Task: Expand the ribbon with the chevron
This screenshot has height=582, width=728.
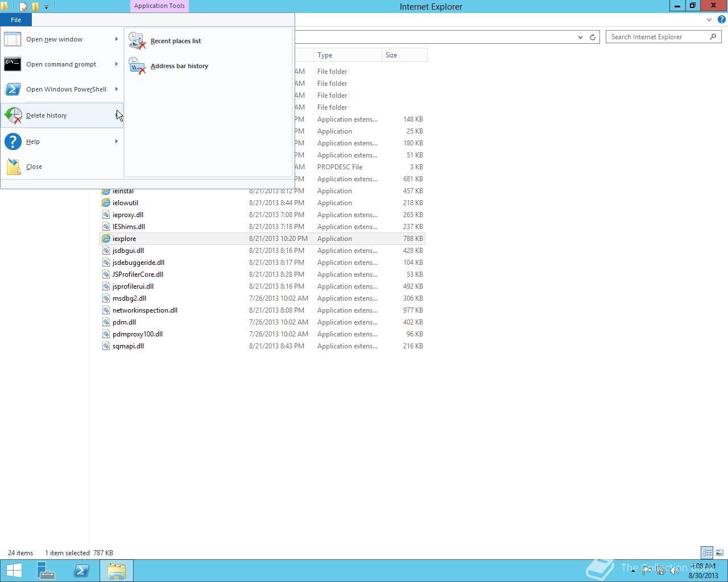Action: click(709, 19)
